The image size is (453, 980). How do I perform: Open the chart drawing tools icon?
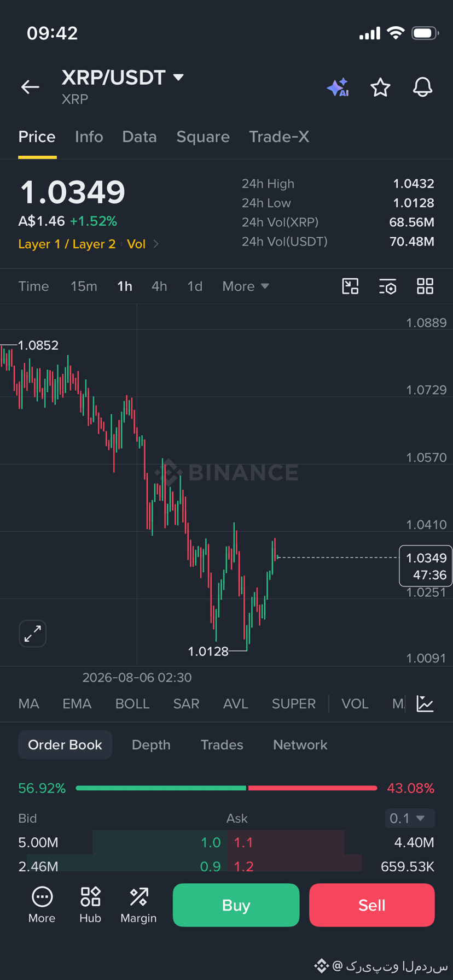click(x=350, y=286)
